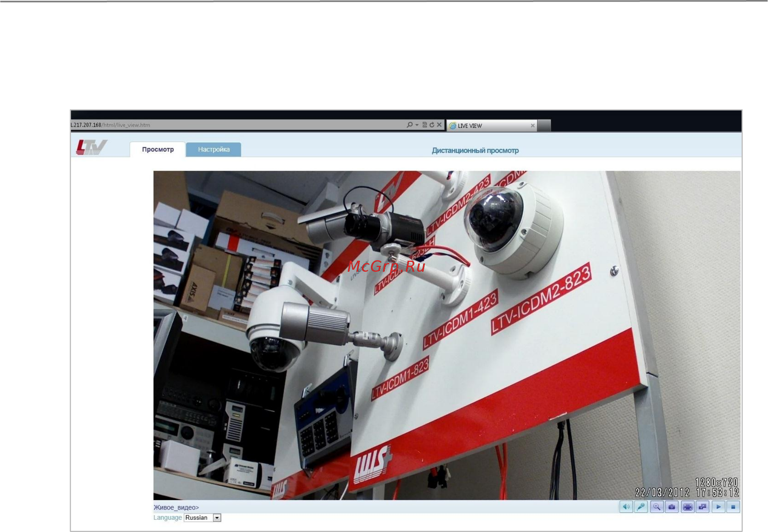This screenshot has height=532, width=768.
Task: Take a snapshot with the camera icon
Action: [672, 507]
